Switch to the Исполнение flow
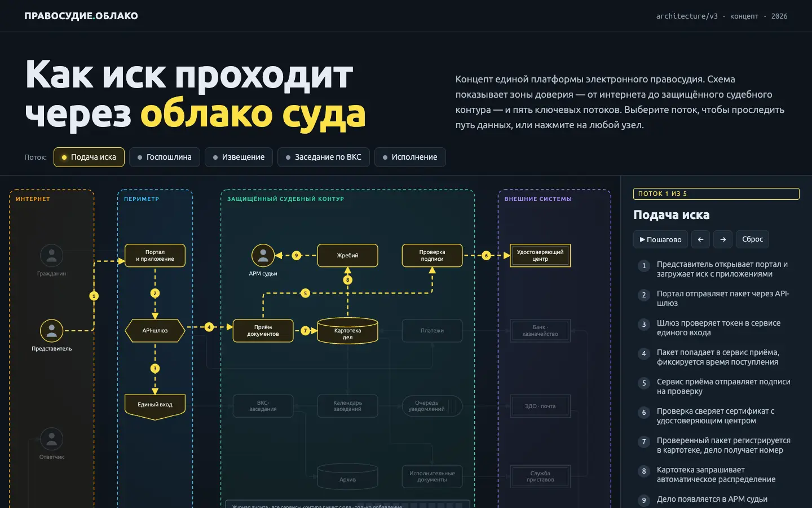Viewport: 812px width, 508px height. (410, 157)
